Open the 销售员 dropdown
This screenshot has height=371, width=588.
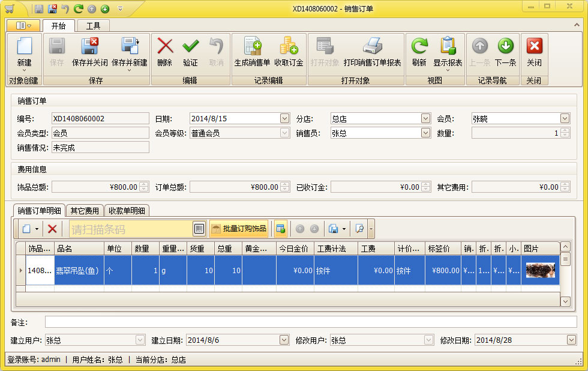click(x=425, y=133)
